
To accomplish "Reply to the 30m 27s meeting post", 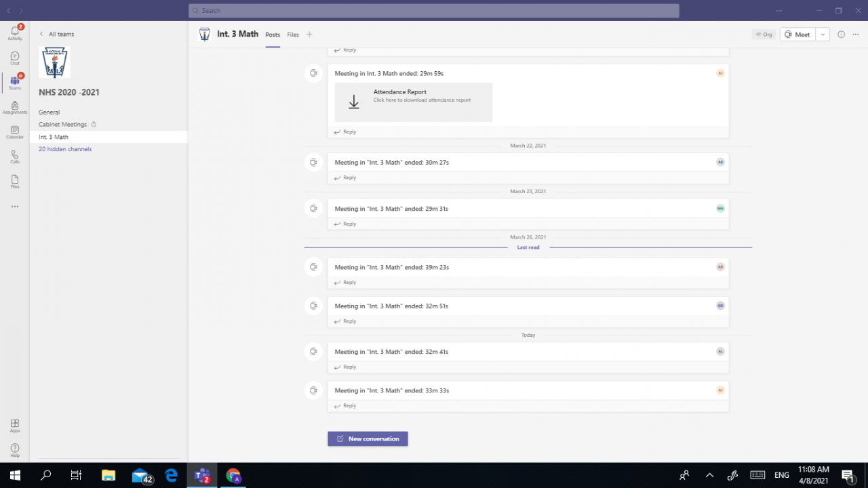I will tap(345, 178).
